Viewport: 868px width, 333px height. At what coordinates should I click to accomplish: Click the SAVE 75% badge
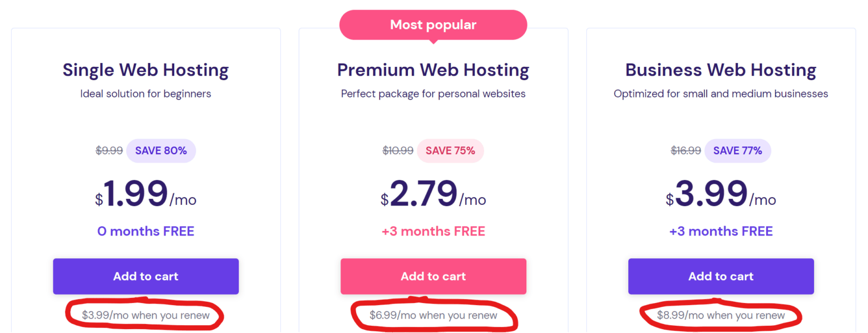coord(450,150)
